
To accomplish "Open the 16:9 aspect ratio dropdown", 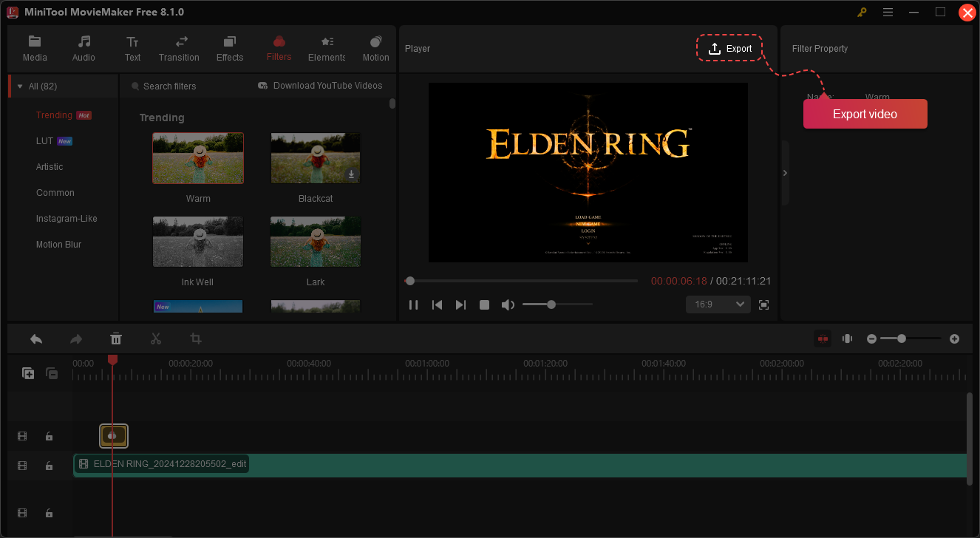I will click(x=718, y=304).
